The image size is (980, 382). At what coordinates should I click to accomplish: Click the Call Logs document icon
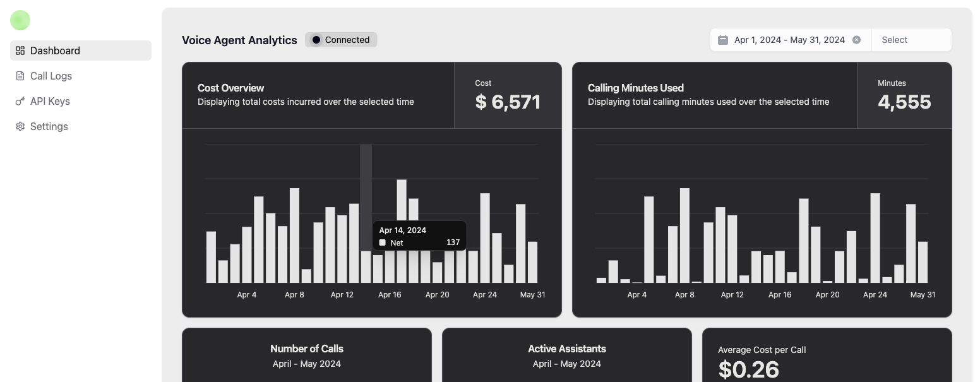pos(20,76)
